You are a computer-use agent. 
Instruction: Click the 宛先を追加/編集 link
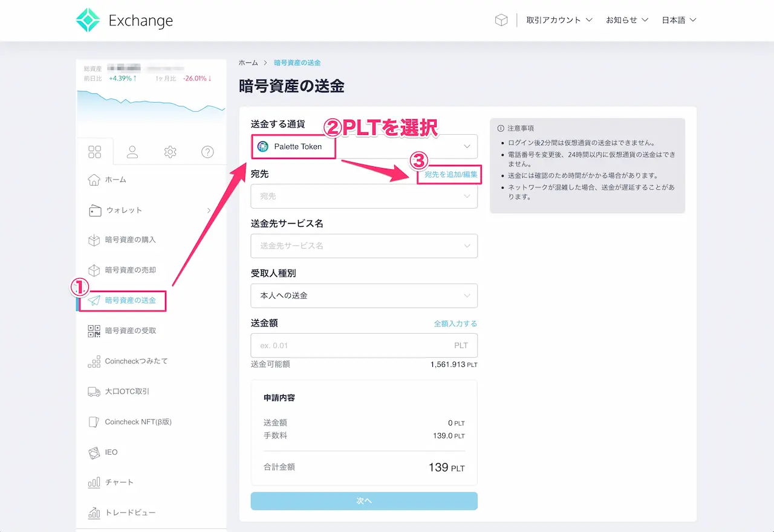pyautogui.click(x=451, y=174)
